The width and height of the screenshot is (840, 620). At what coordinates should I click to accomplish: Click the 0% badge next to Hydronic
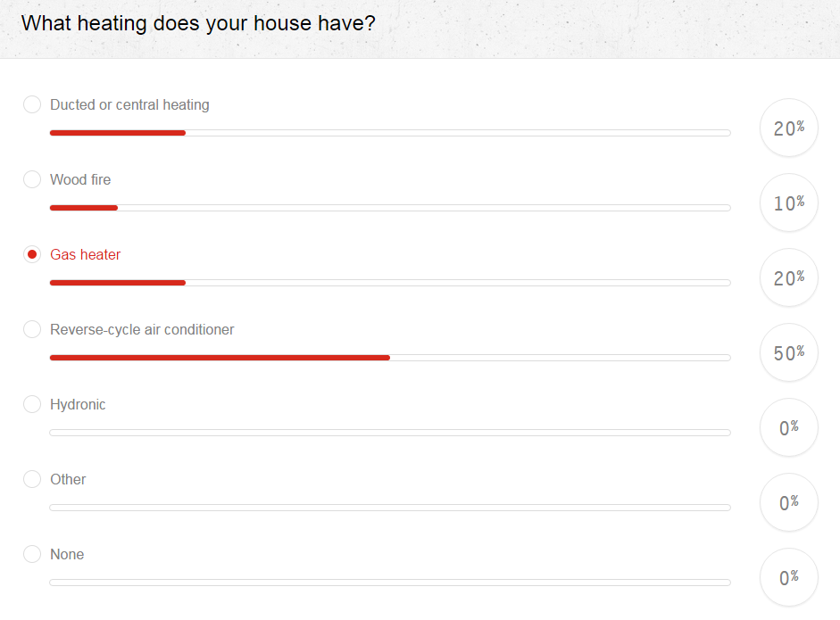click(788, 427)
